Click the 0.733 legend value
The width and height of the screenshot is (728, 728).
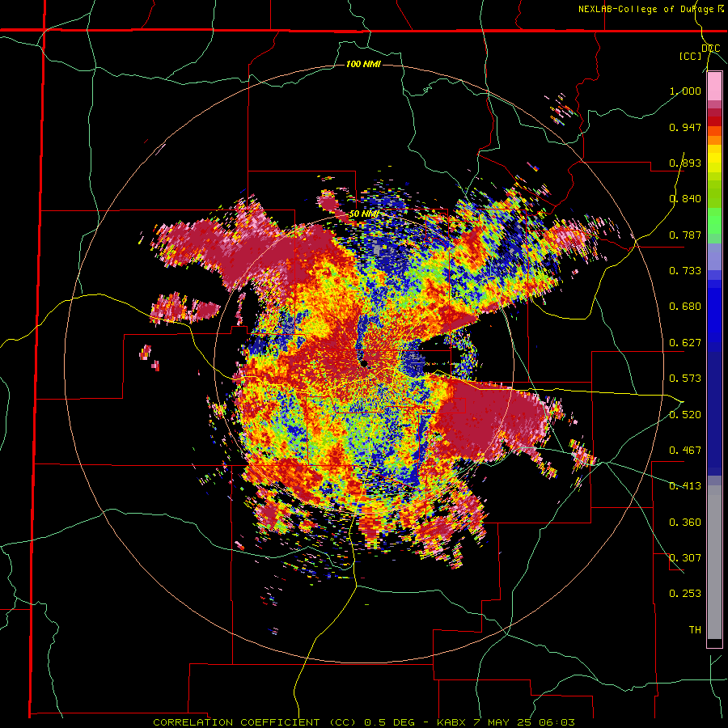point(685,271)
